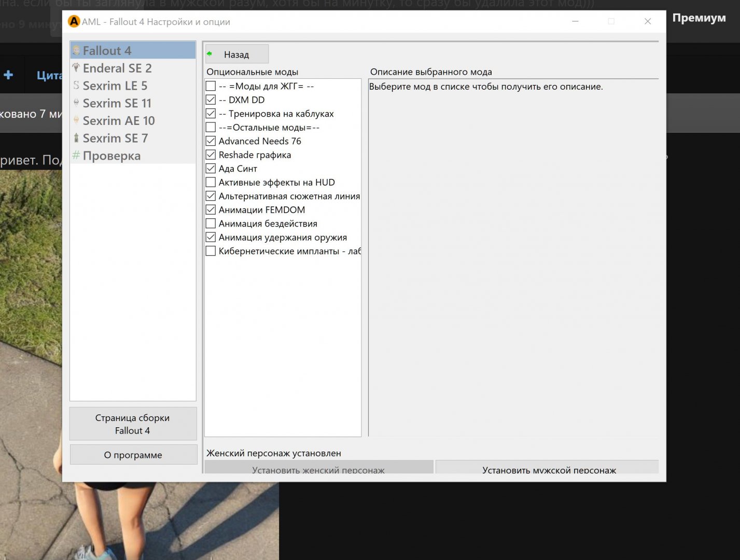
Task: Enable Анимация бездействия checkbox
Action: 211,223
